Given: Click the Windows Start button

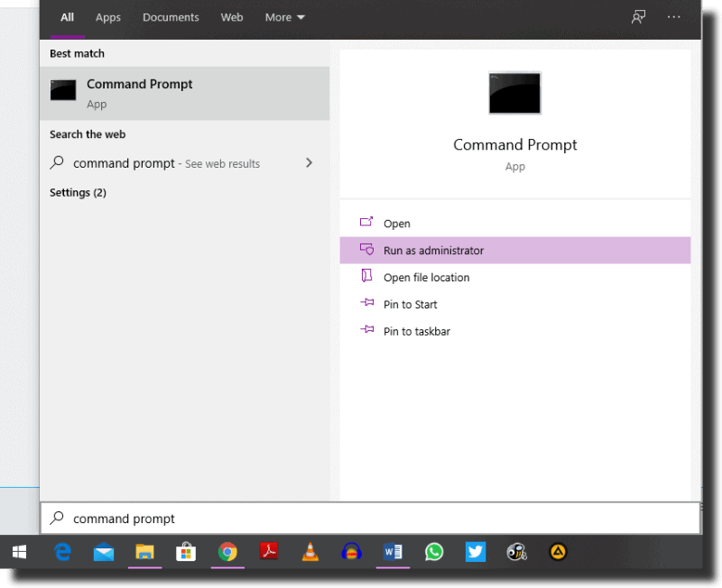Looking at the screenshot, I should (19, 552).
